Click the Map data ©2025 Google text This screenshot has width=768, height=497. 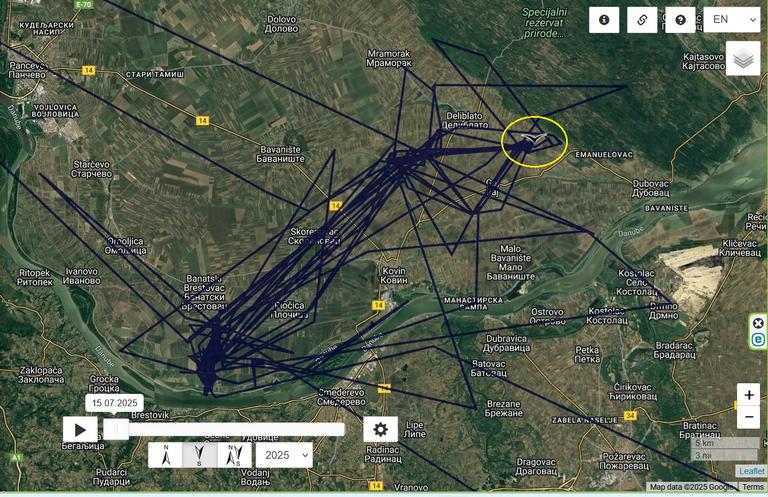(x=693, y=487)
